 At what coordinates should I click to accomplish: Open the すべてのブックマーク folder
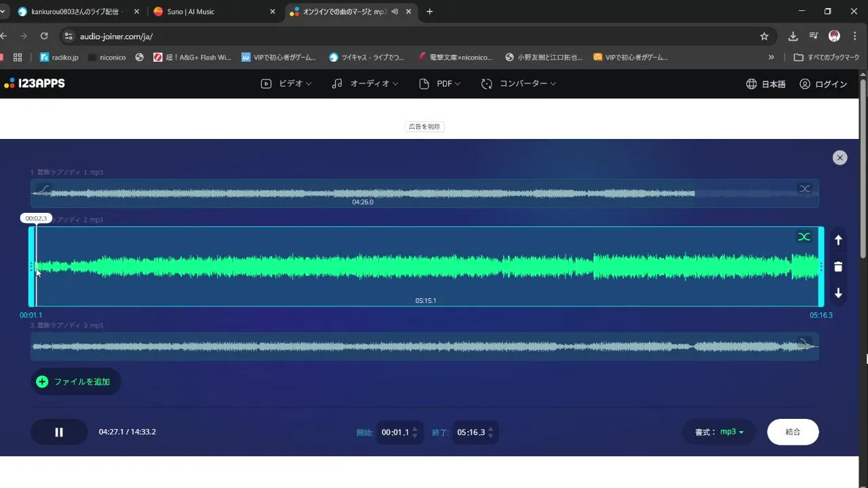tap(827, 58)
